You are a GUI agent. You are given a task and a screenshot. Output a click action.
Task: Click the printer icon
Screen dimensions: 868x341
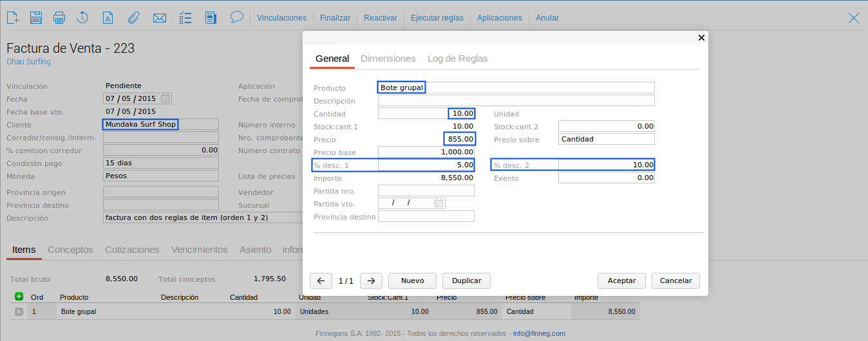[59, 18]
